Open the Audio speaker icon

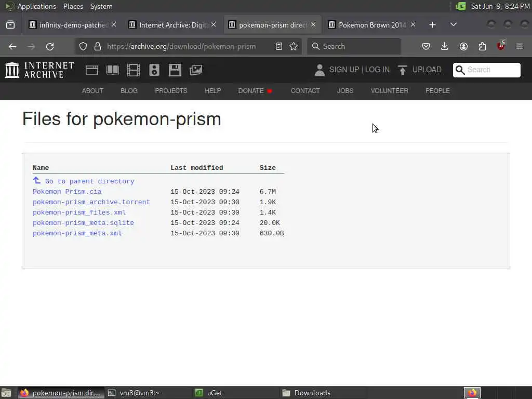click(x=154, y=70)
